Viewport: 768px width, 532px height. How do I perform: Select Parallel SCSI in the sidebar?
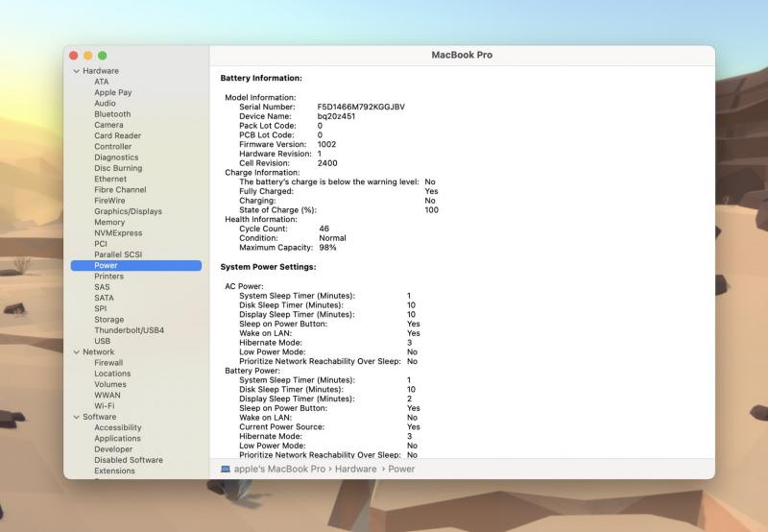(118, 254)
